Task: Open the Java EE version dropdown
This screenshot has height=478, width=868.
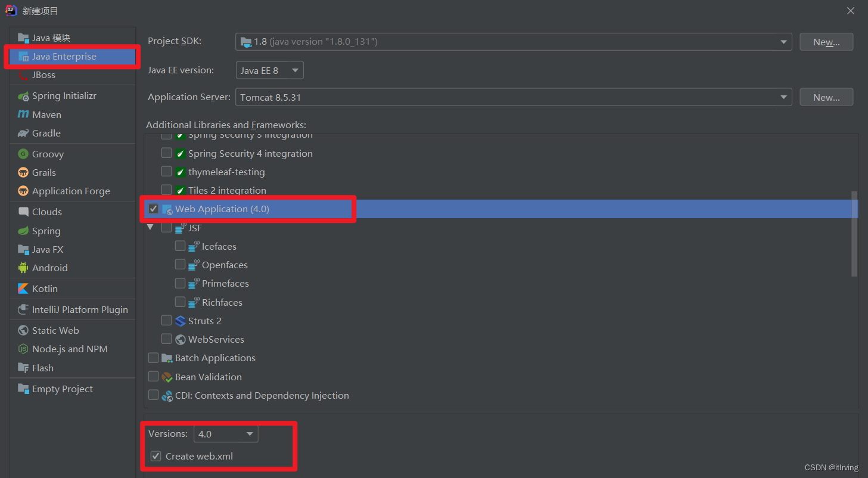Action: (270, 70)
